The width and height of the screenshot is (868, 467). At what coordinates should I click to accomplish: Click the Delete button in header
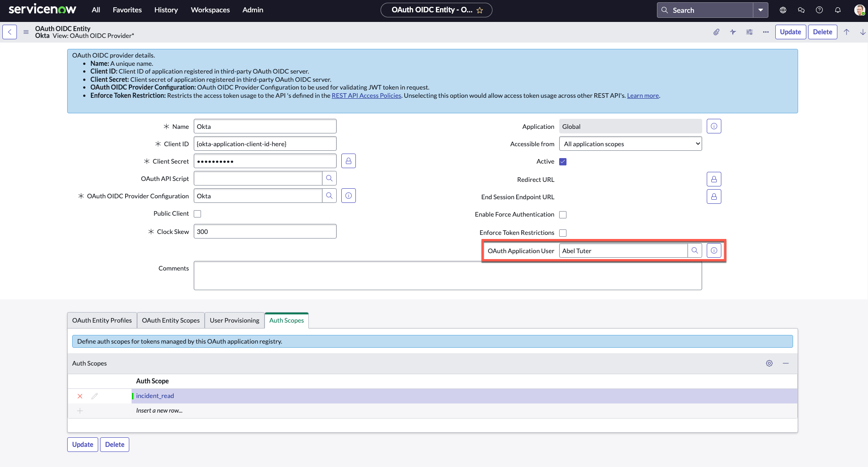822,32
